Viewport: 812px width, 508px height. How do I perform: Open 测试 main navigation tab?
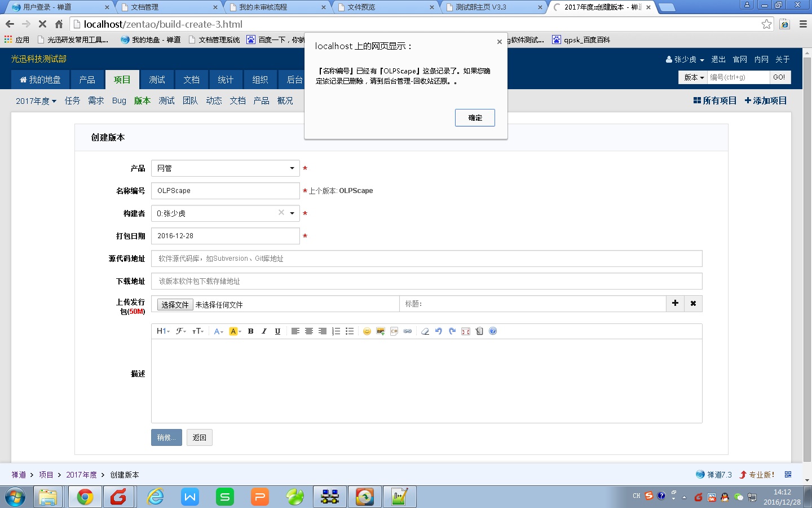click(x=157, y=80)
